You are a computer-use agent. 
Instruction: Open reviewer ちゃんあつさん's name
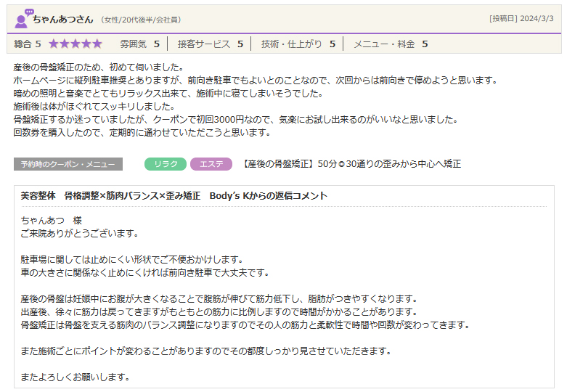(x=64, y=19)
